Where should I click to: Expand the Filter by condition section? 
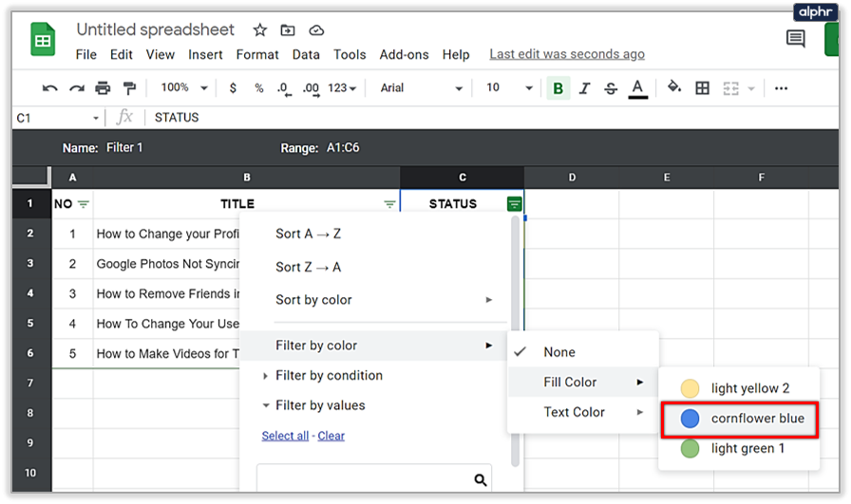click(328, 376)
